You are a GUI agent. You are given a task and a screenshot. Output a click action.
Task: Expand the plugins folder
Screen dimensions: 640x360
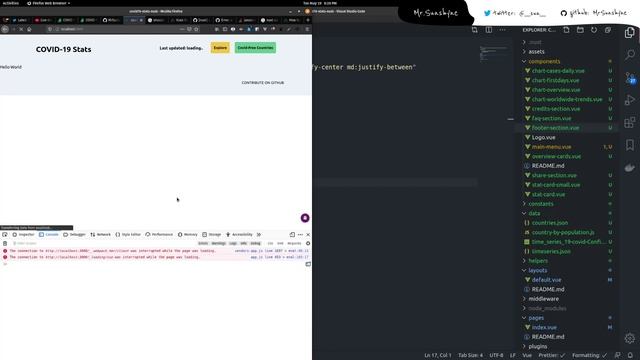(x=538, y=346)
